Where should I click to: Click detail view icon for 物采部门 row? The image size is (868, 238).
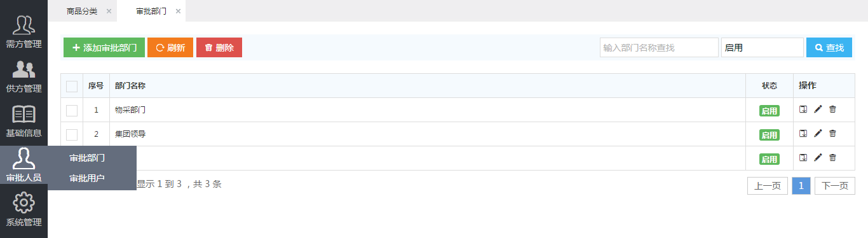[803, 109]
